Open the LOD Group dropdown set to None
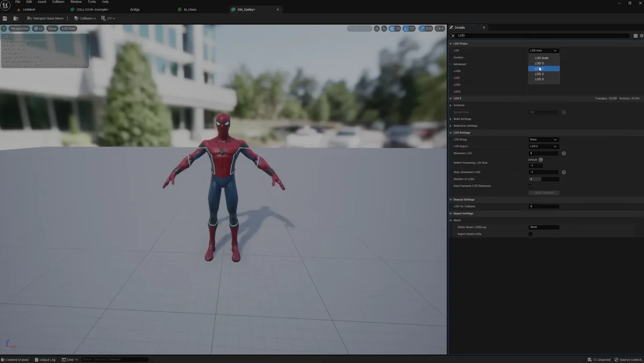 [544, 140]
